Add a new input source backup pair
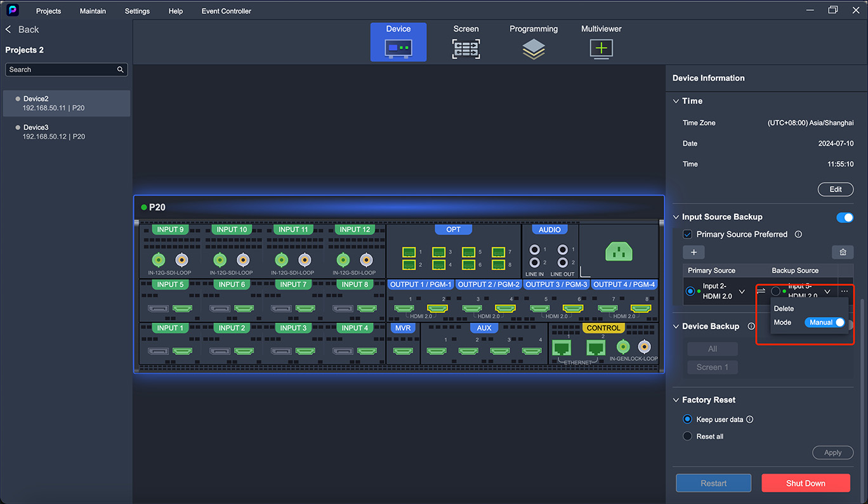 pyautogui.click(x=694, y=252)
